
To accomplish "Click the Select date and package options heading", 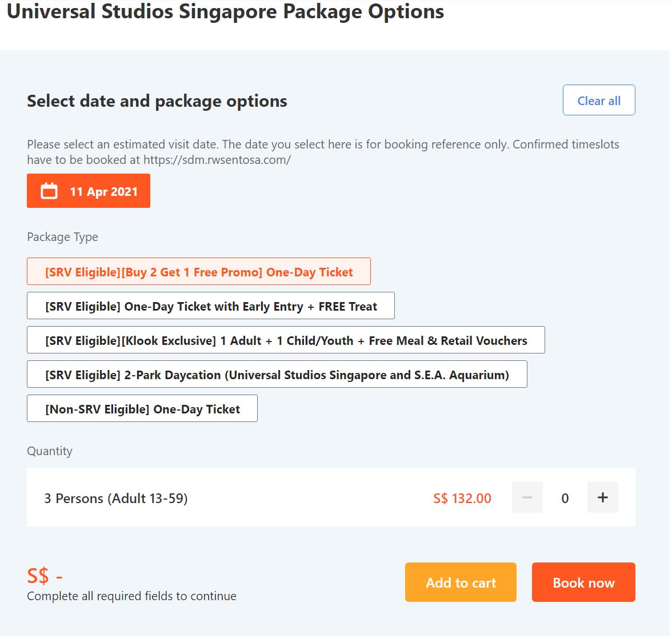I will tap(157, 102).
